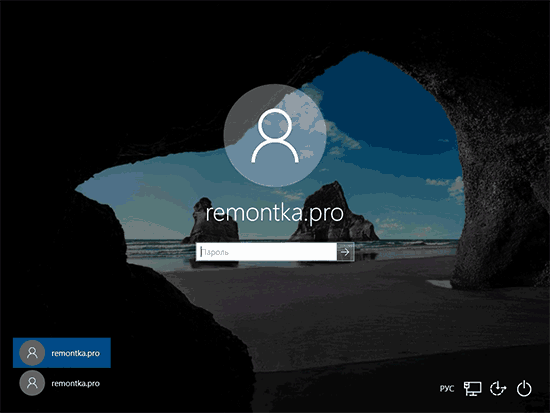Screen dimensions: 550x413
Task: Open the power options icon
Action: click(x=524, y=388)
